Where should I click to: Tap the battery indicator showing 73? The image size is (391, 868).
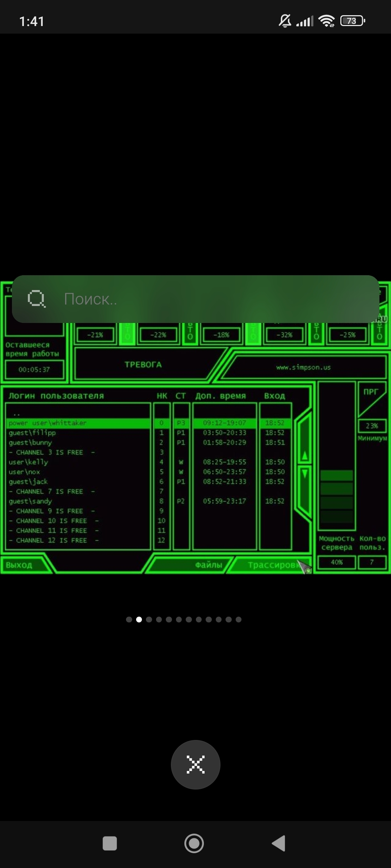pyautogui.click(x=352, y=21)
